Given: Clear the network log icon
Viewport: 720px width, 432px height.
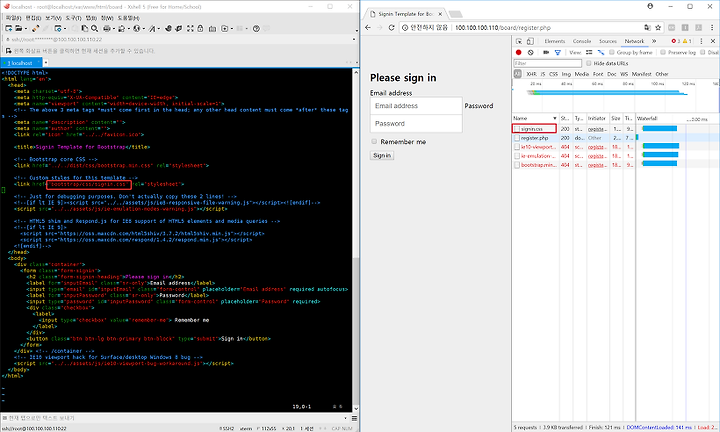Looking at the screenshot, I should pos(530,52).
